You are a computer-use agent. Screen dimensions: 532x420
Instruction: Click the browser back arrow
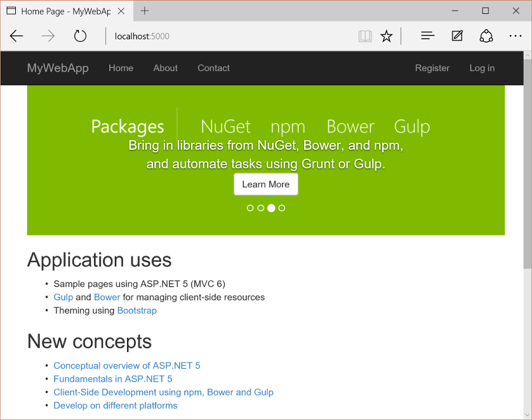pos(17,36)
